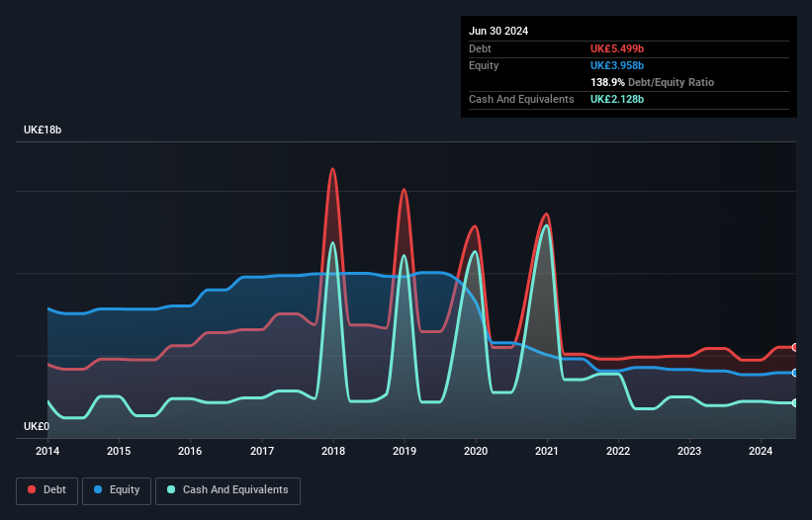Select the 2023 x-axis label
The width and height of the screenshot is (812, 520).
689,451
